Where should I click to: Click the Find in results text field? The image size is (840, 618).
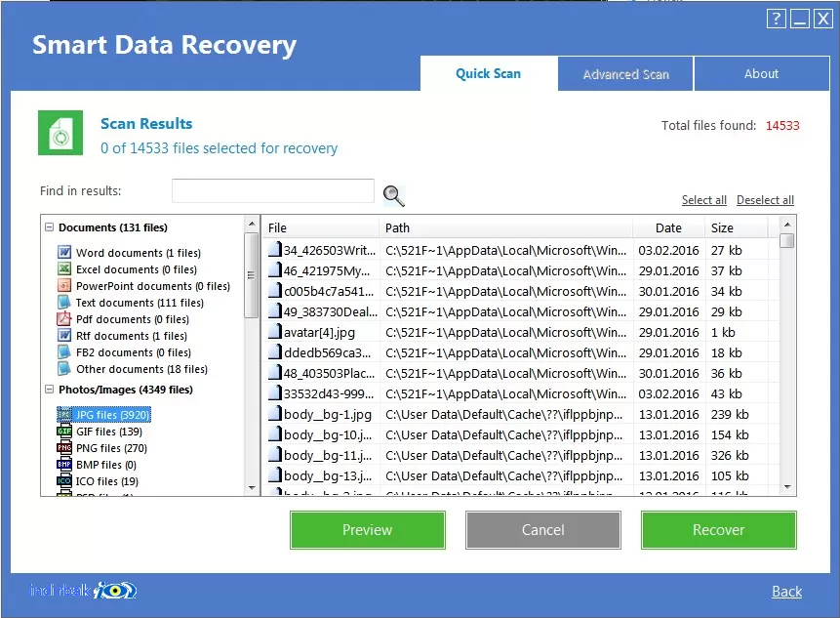(272, 190)
